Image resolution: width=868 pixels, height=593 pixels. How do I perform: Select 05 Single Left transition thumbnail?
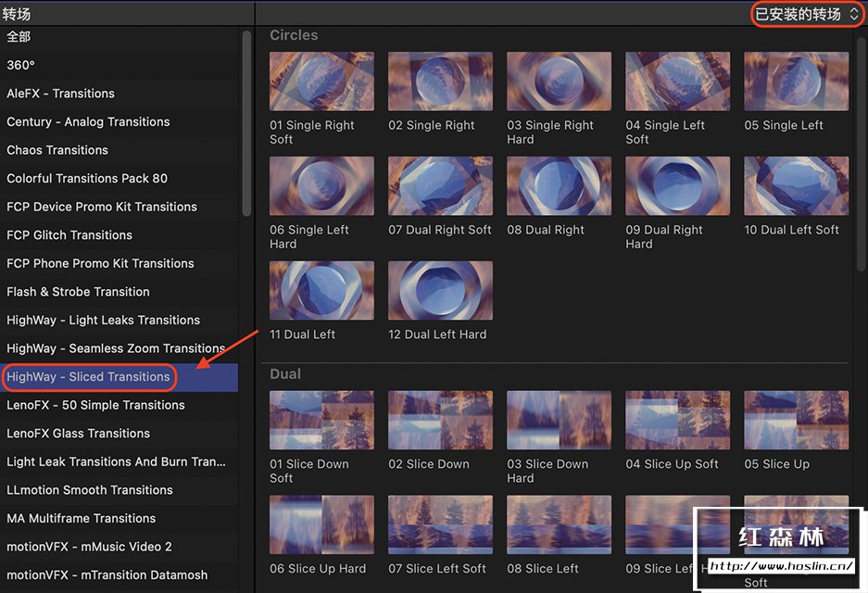(796, 82)
